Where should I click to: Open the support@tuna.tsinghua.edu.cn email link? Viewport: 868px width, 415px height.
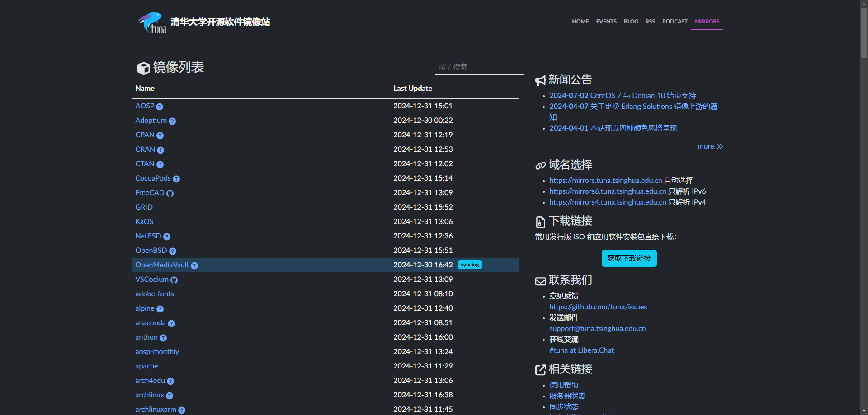(597, 328)
